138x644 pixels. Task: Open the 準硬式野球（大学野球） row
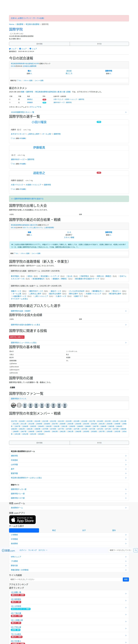click(69, 570)
